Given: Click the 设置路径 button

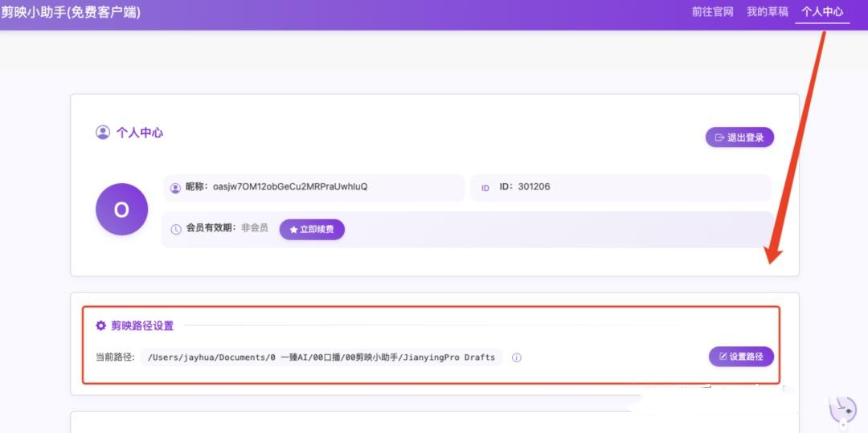Looking at the screenshot, I should tap(741, 357).
